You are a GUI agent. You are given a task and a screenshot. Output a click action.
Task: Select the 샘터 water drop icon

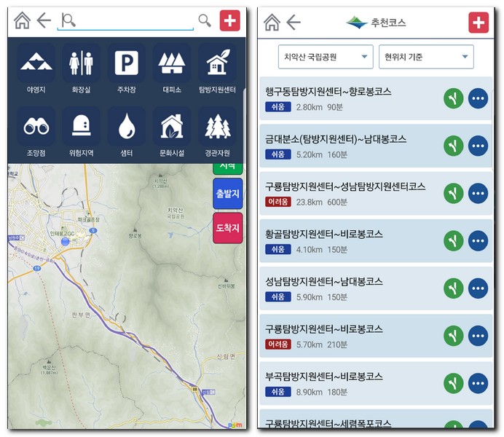[x=126, y=127]
